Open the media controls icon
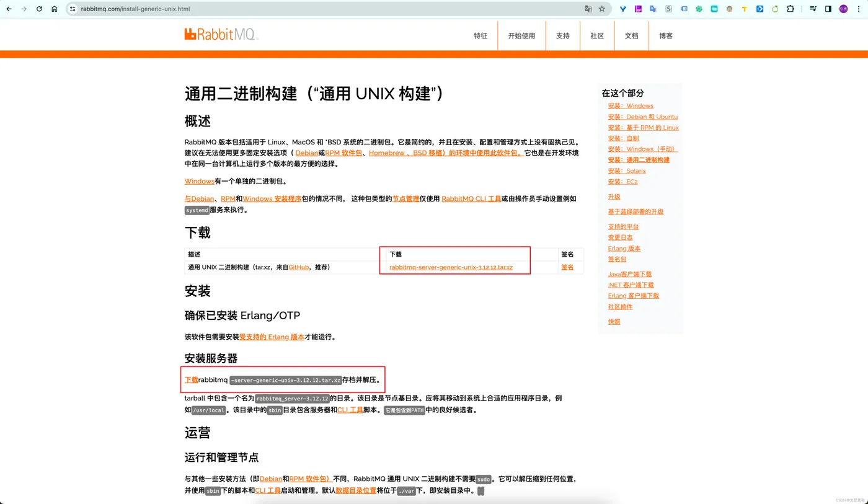 click(813, 9)
